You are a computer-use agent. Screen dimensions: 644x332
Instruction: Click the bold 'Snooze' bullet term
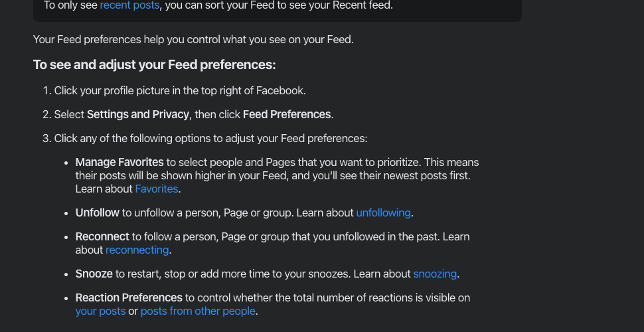(x=94, y=274)
